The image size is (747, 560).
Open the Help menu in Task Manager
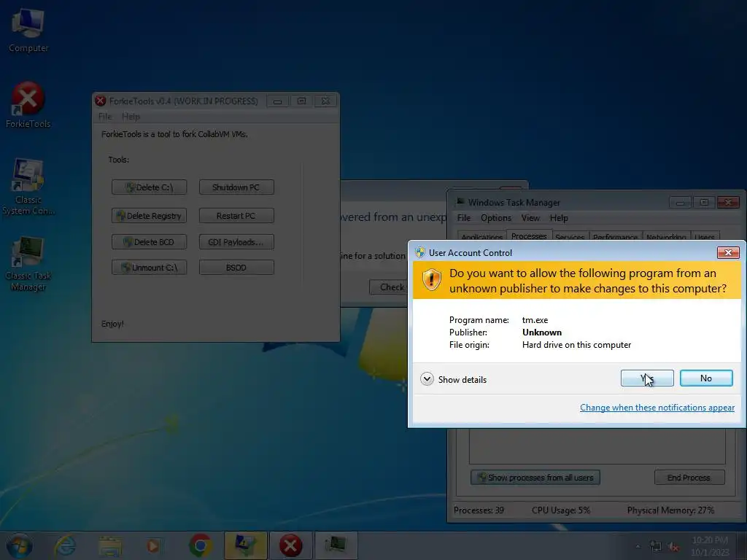pyautogui.click(x=559, y=218)
